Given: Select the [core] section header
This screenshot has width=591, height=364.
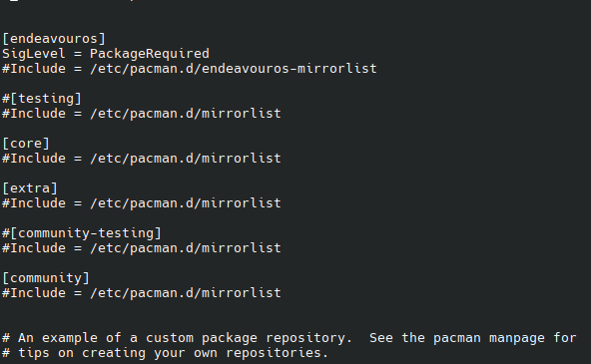Looking at the screenshot, I should point(26,144).
